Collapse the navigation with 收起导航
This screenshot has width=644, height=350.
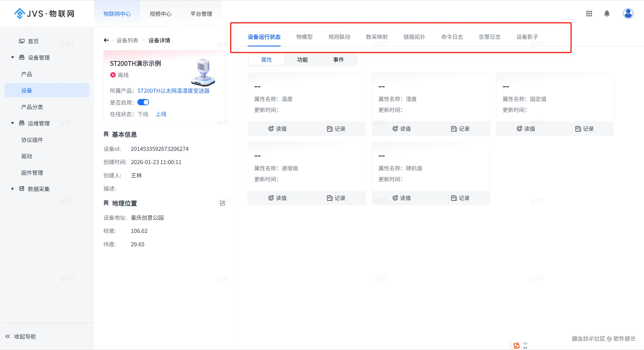[x=21, y=336]
